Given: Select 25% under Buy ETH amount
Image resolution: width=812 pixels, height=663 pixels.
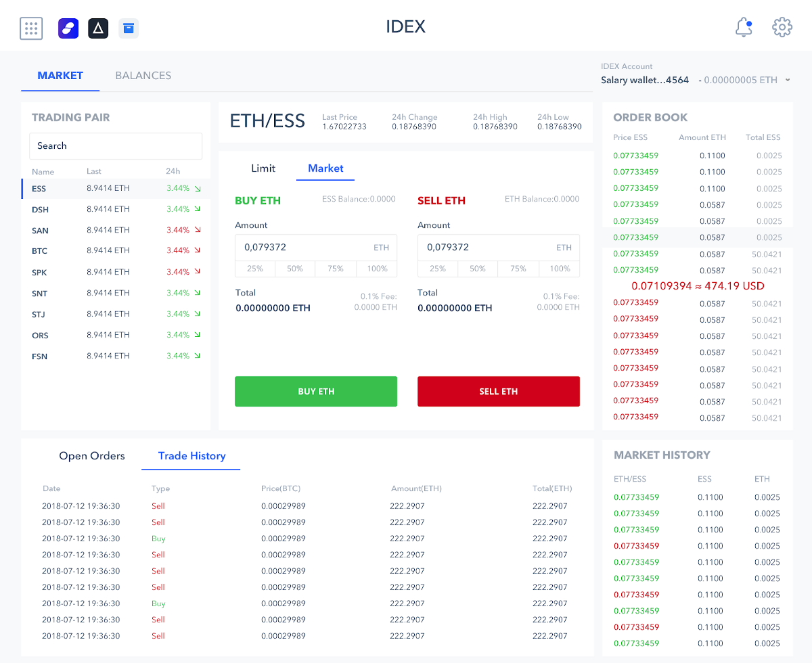Looking at the screenshot, I should 255,269.
